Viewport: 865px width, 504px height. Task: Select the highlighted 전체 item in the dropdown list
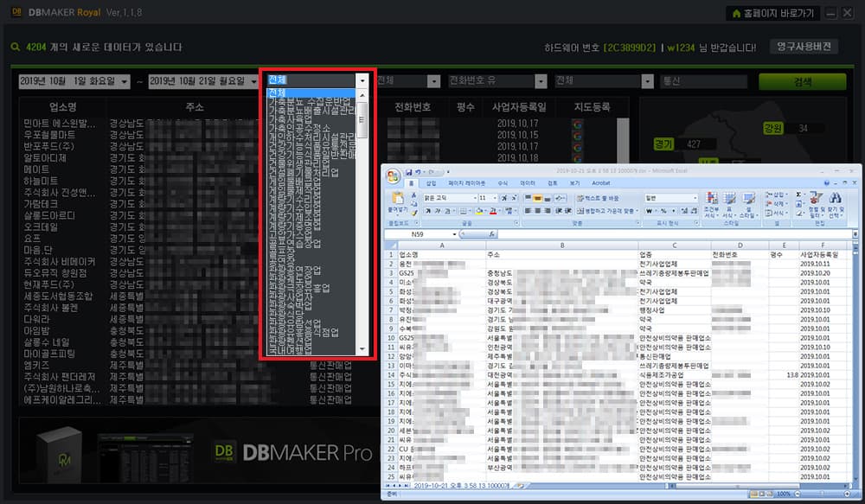(x=311, y=93)
